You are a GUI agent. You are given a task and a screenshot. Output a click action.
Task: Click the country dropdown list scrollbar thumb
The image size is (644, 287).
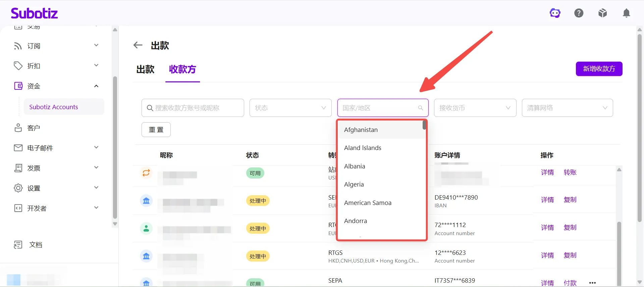(x=424, y=125)
